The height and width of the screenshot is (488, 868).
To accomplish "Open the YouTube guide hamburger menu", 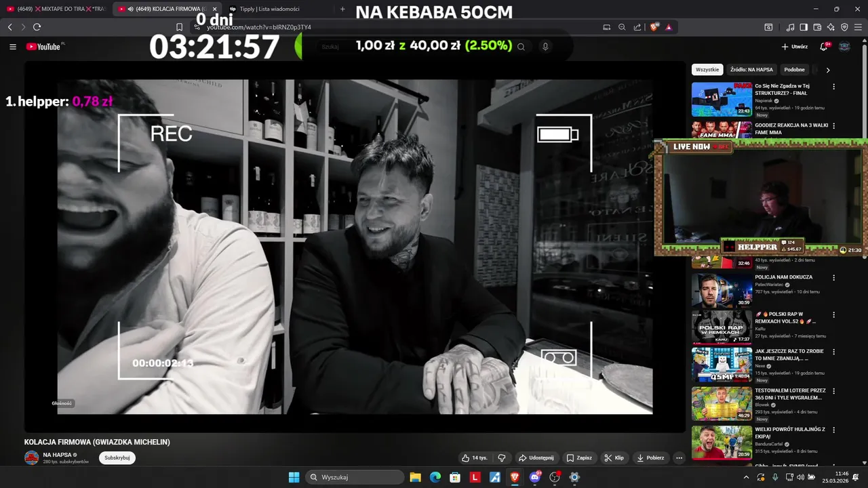I will click(x=13, y=47).
